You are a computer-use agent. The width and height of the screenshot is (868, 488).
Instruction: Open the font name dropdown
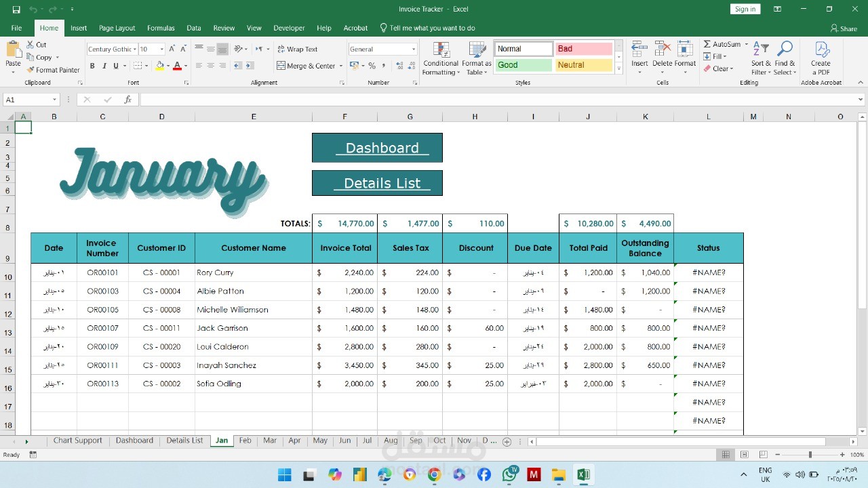pyautogui.click(x=135, y=49)
